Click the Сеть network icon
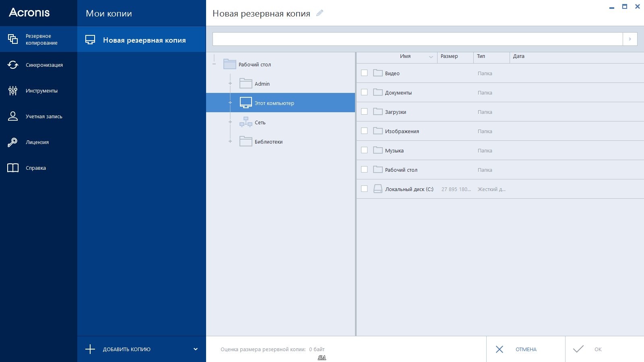The image size is (644, 362). pos(246,122)
